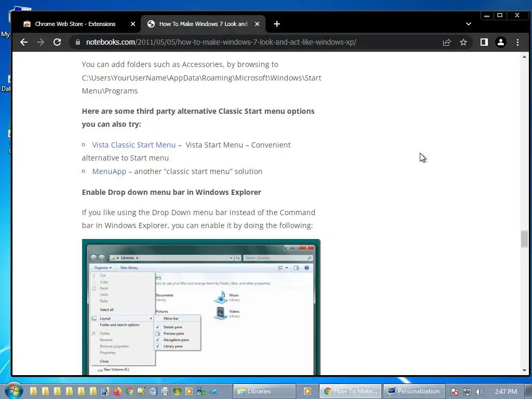The height and width of the screenshot is (399, 532).
Task: Open the Windows Start orb
Action: (x=14, y=391)
